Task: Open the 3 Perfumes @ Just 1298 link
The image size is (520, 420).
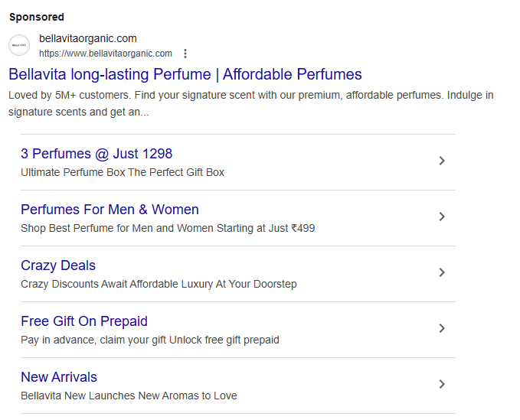Action: pos(96,154)
